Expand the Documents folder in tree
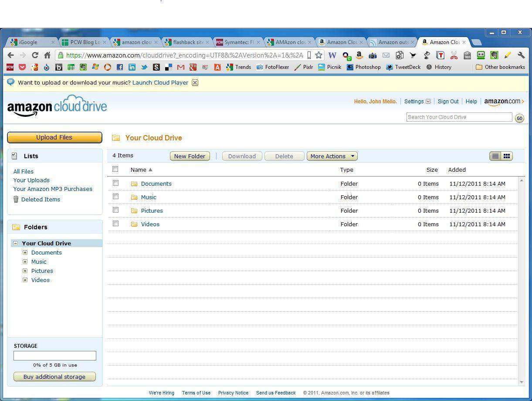This screenshot has height=401, width=532. pos(25,252)
